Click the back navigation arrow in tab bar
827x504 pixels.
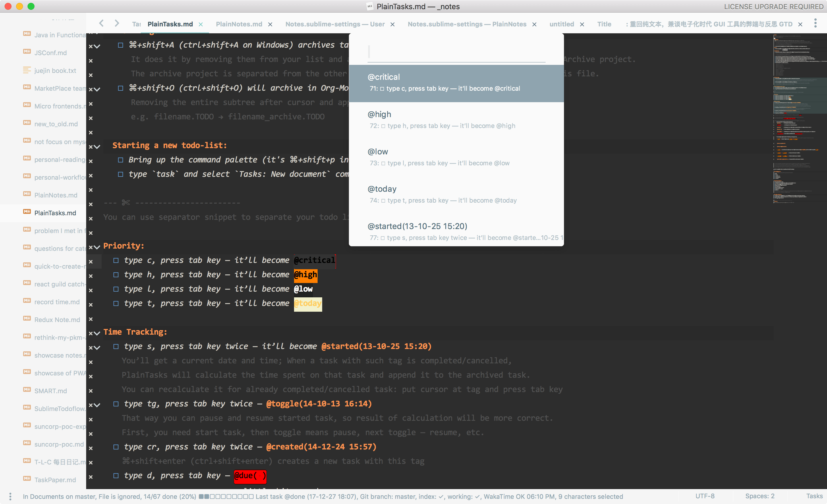101,23
